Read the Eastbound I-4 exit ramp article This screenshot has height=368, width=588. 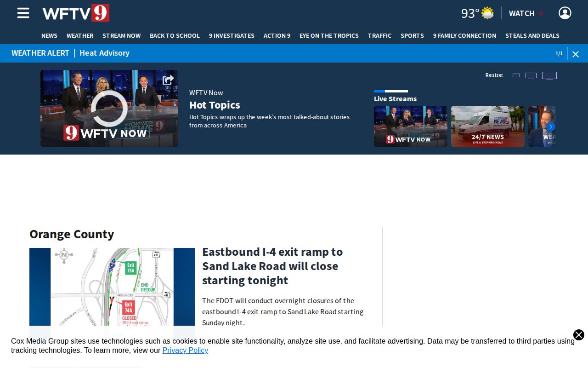tap(272, 266)
